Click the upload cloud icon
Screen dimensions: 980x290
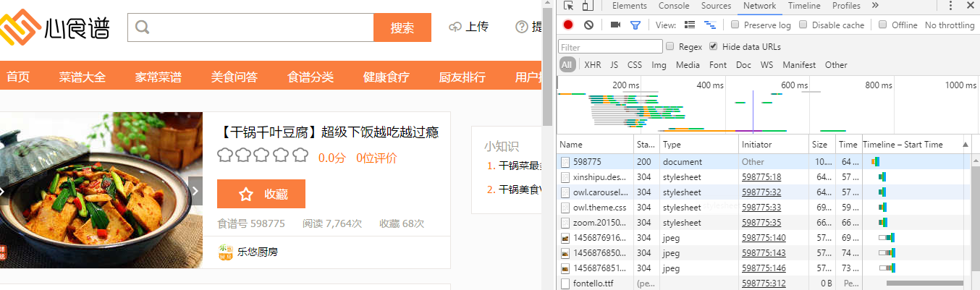coord(455,27)
